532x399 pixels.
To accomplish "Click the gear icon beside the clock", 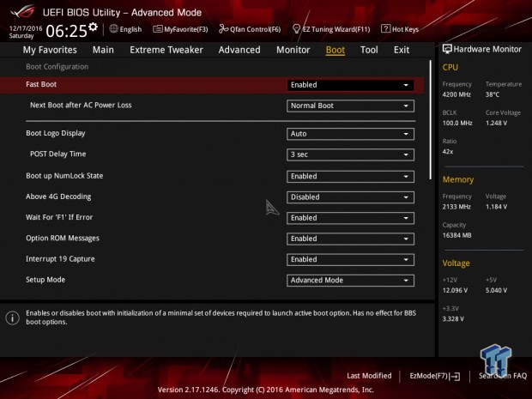I will 93,27.
